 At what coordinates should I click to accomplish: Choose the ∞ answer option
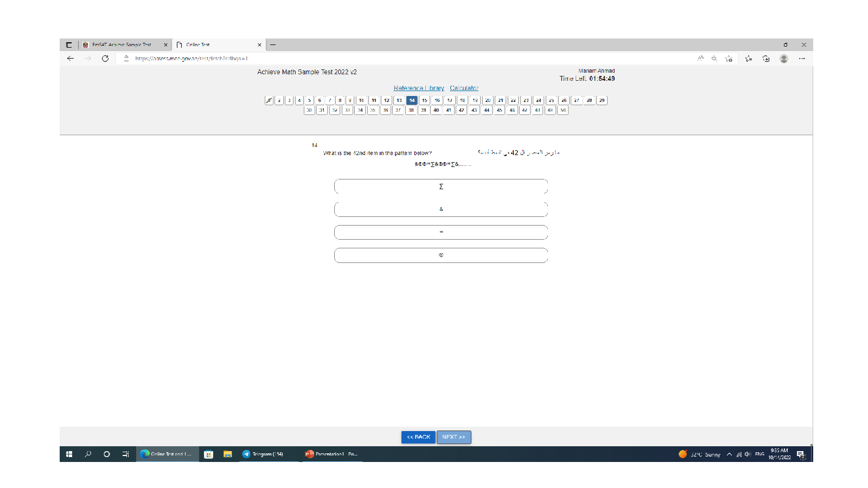441,232
